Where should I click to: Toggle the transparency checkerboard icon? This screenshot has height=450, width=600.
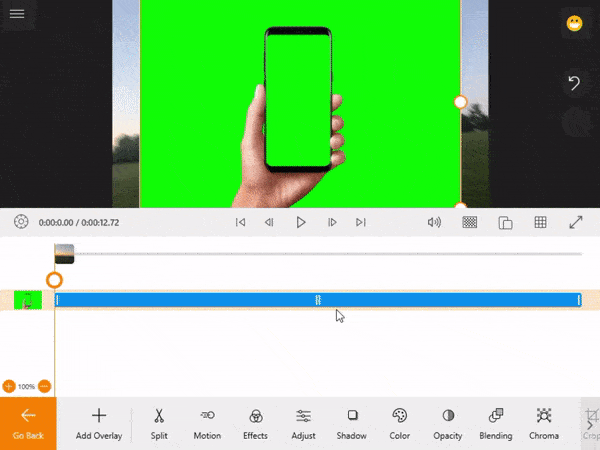coord(470,222)
